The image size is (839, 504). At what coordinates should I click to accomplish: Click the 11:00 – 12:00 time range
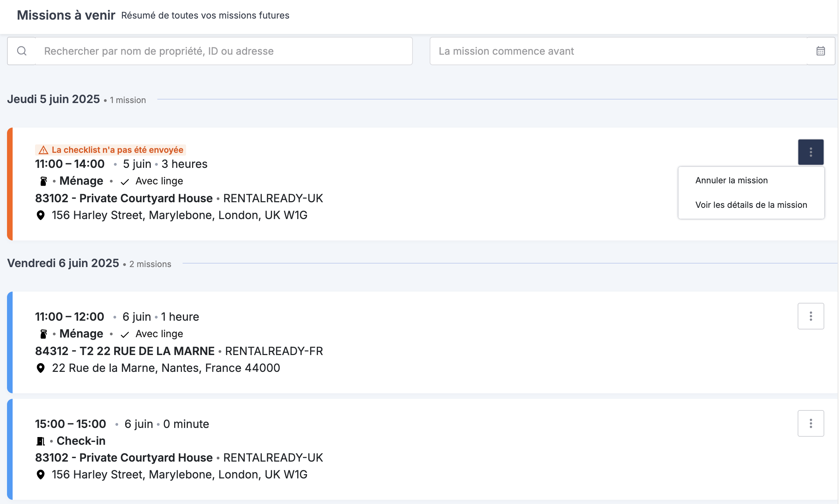click(x=69, y=317)
